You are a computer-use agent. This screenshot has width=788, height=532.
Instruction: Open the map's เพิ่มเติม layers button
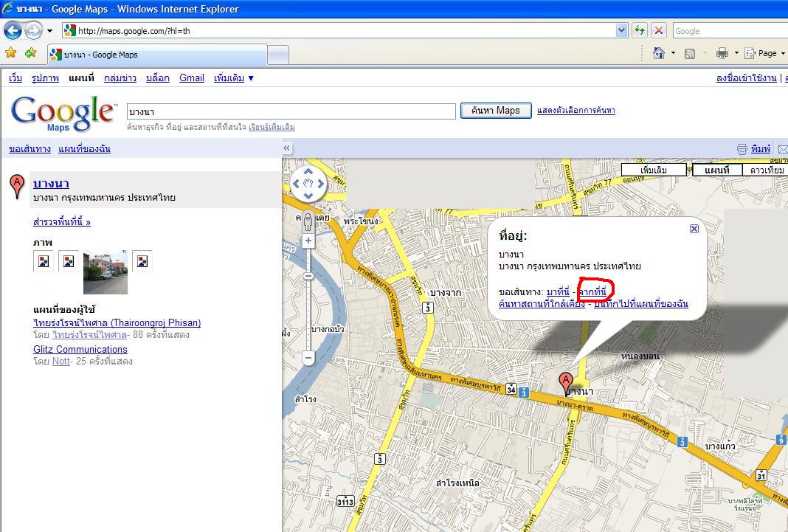click(x=654, y=170)
